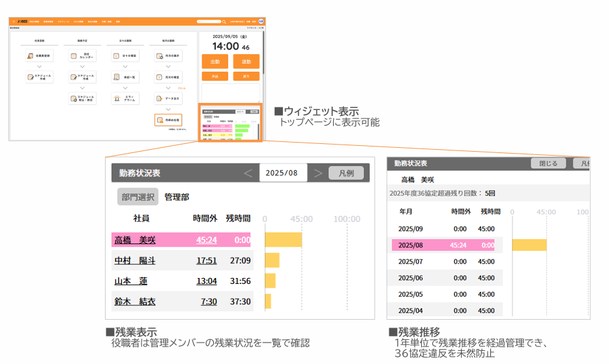This screenshot has width=609, height=364.
Task: Click the 社員 column header
Action: tap(141, 218)
